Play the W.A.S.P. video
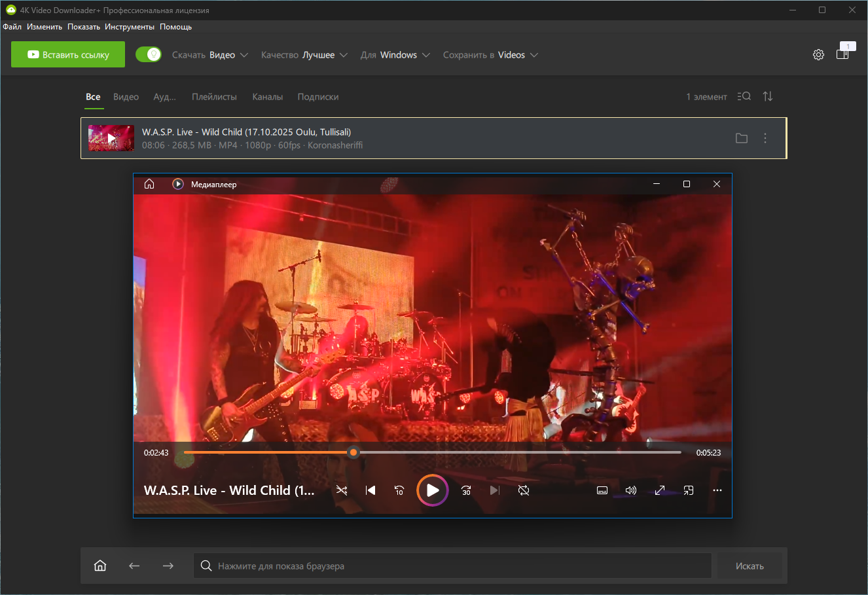Screen dimensions: 868x595 (433, 490)
